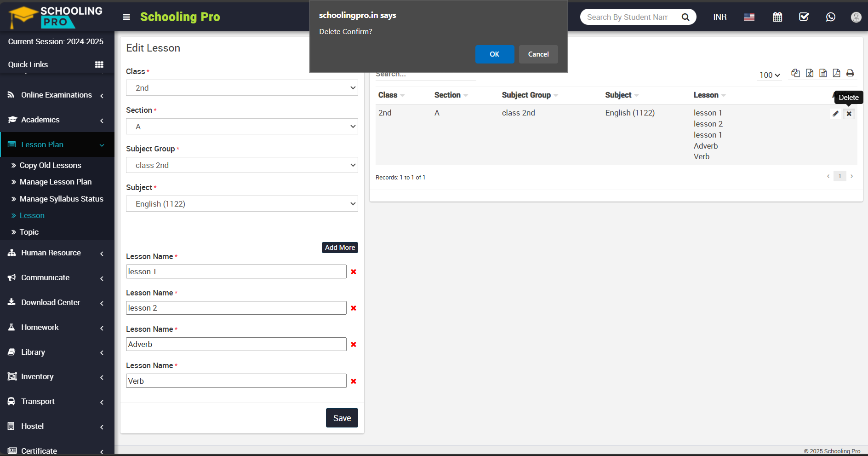
Task: Focus the Search By Student Name field
Action: [x=628, y=17]
